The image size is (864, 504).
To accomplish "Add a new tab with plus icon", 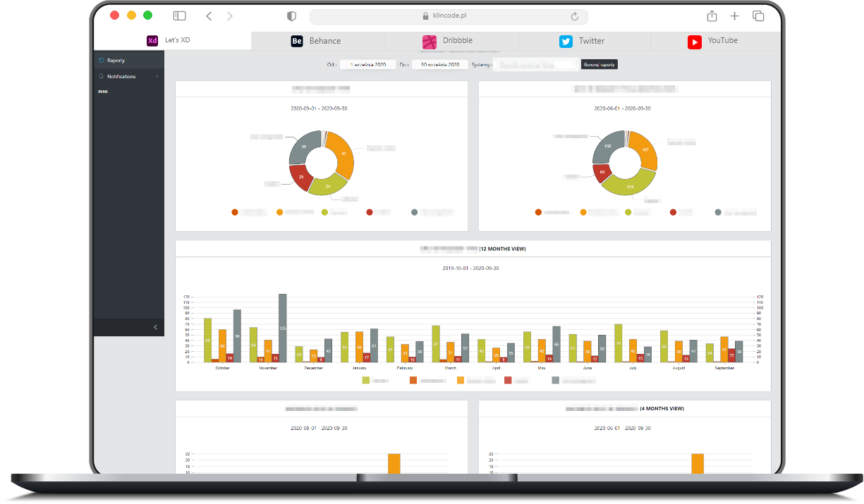I will (x=734, y=16).
